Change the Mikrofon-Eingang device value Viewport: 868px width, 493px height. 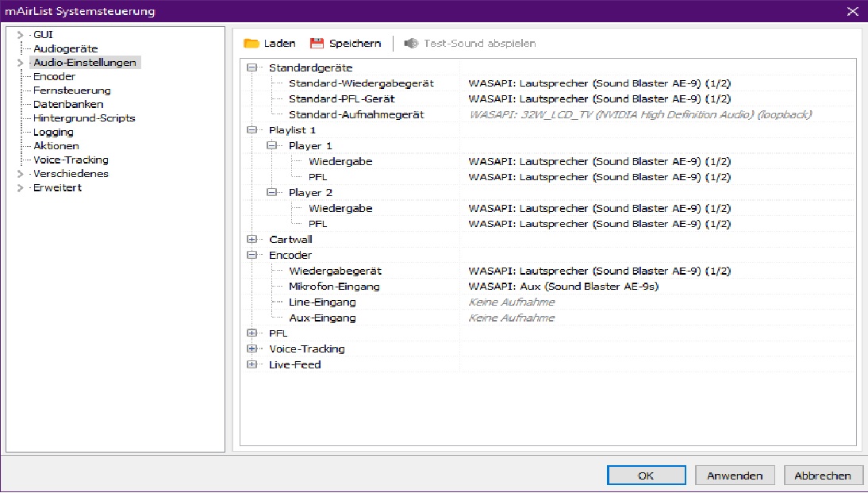point(563,287)
